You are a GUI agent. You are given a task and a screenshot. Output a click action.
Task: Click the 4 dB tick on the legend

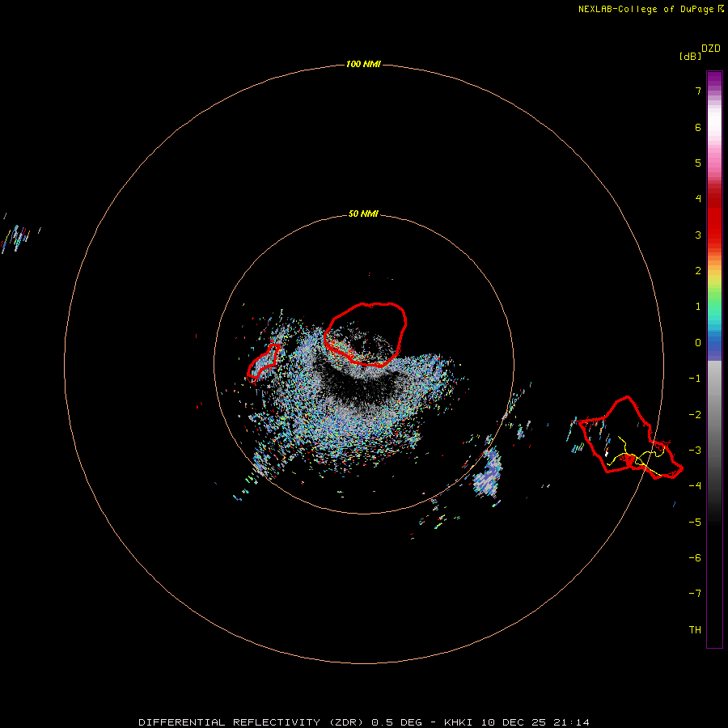[x=698, y=199]
